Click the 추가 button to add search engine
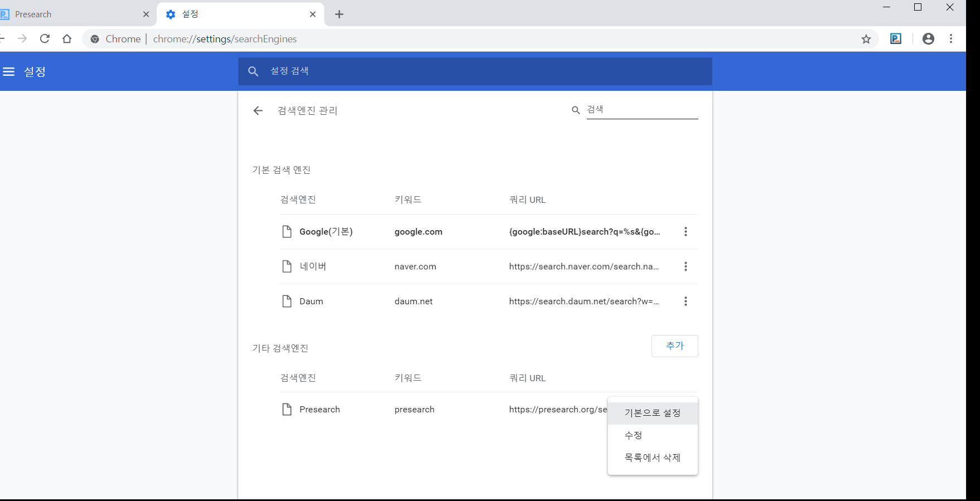Image resolution: width=980 pixels, height=501 pixels. tap(674, 346)
